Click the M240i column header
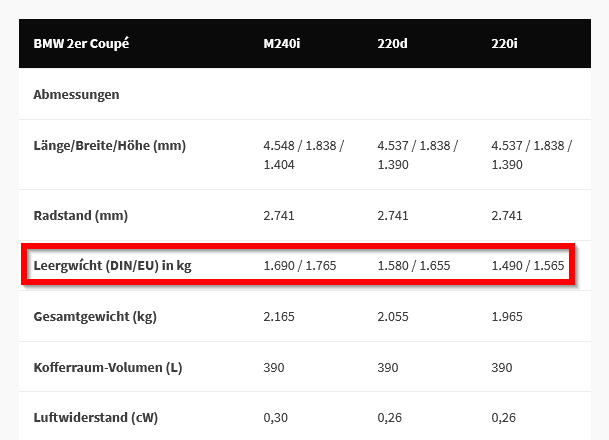This screenshot has height=440, width=609. (x=283, y=44)
